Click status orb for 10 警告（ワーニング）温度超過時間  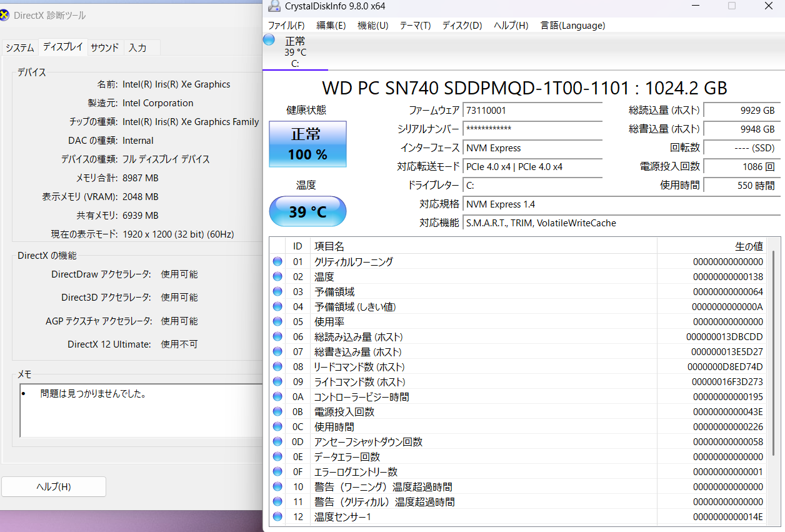click(x=277, y=487)
